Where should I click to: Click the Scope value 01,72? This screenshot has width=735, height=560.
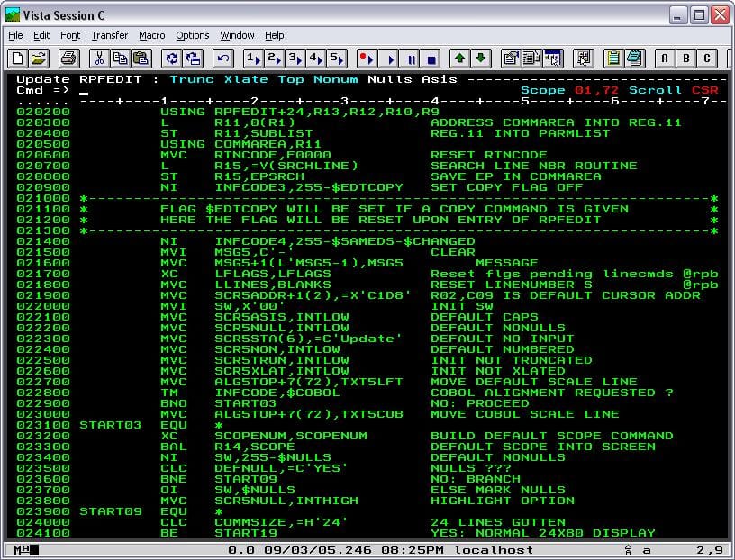coord(596,90)
